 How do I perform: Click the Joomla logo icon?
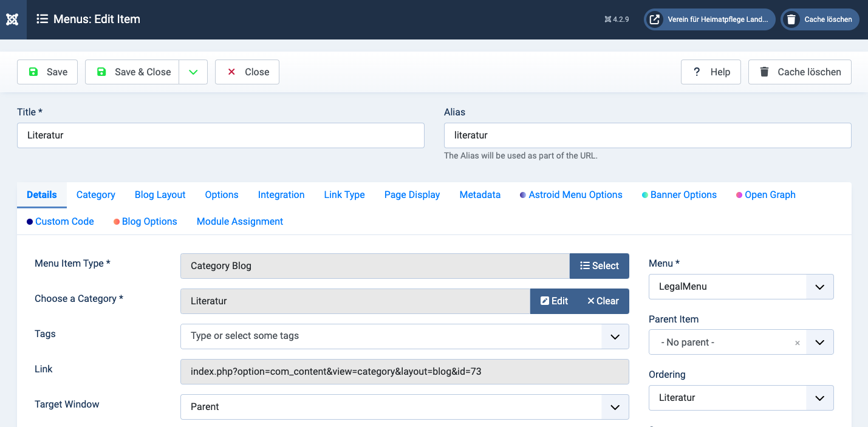pyautogui.click(x=13, y=19)
